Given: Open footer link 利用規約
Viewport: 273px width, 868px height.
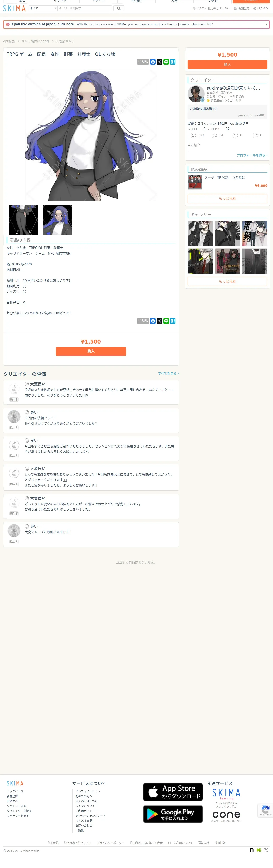Looking at the screenshot, I should click(53, 843).
